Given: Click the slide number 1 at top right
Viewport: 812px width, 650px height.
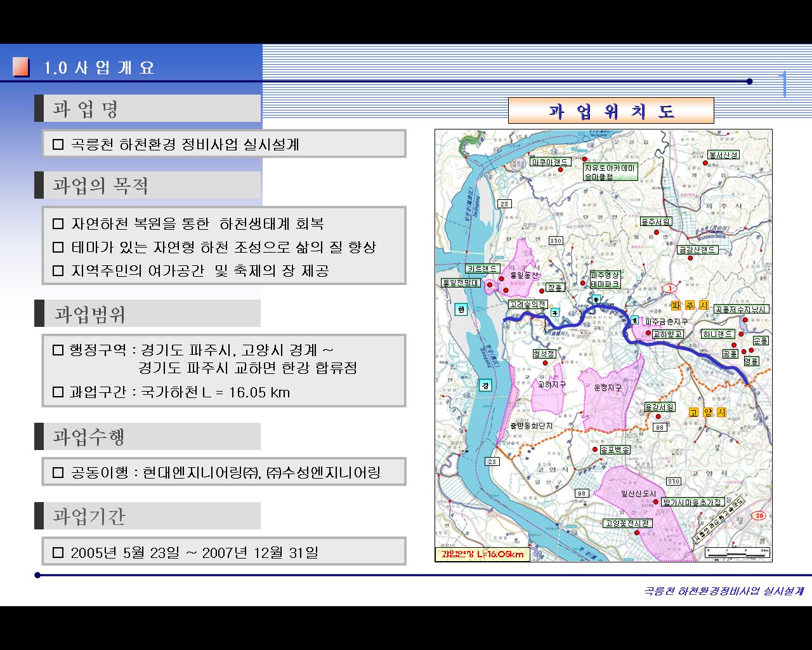Looking at the screenshot, I should click(785, 84).
